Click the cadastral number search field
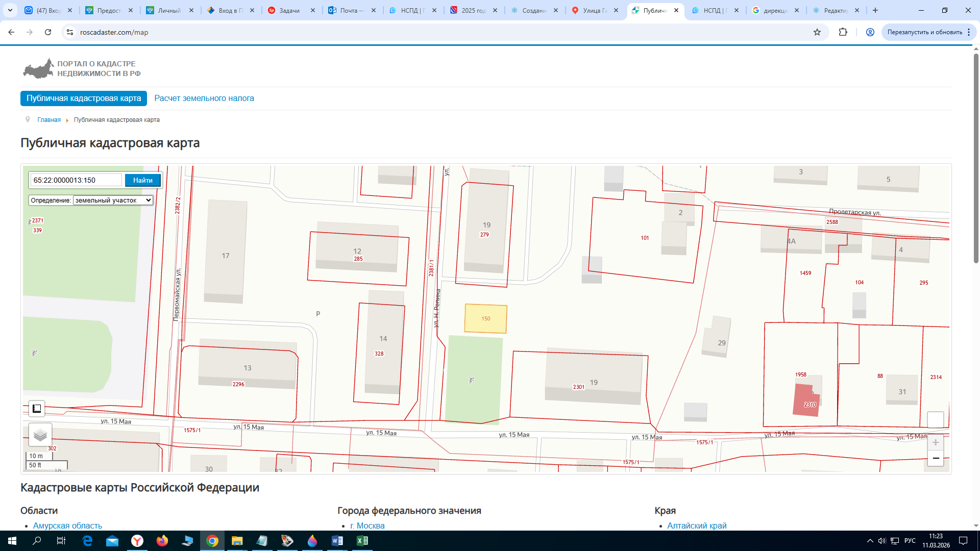The image size is (980, 551). point(76,180)
